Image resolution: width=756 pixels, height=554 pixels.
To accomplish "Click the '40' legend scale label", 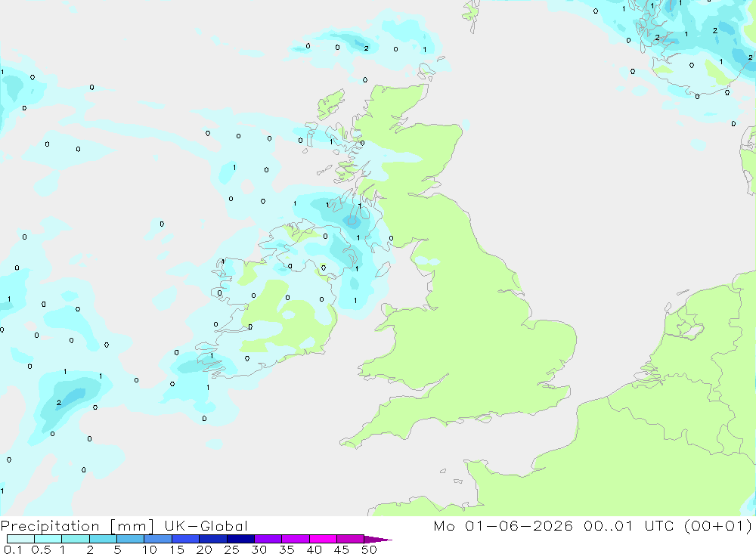I will point(314,549).
